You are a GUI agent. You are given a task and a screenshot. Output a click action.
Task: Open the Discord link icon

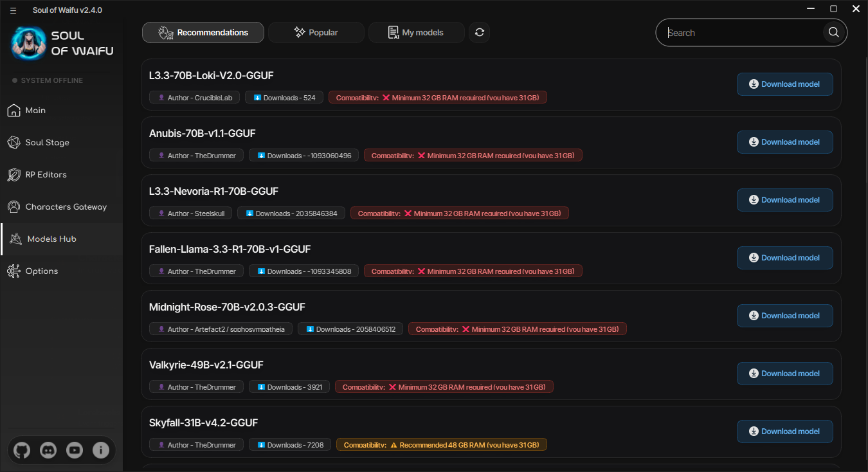click(48, 451)
